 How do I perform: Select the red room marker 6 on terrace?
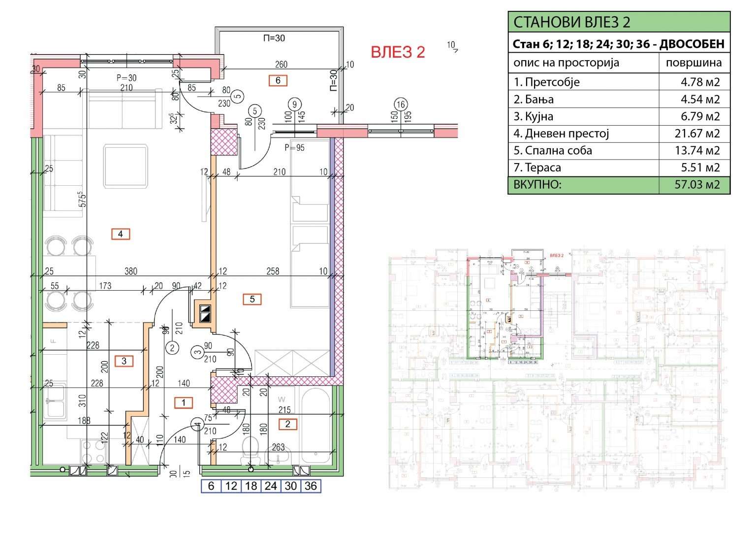click(x=278, y=80)
